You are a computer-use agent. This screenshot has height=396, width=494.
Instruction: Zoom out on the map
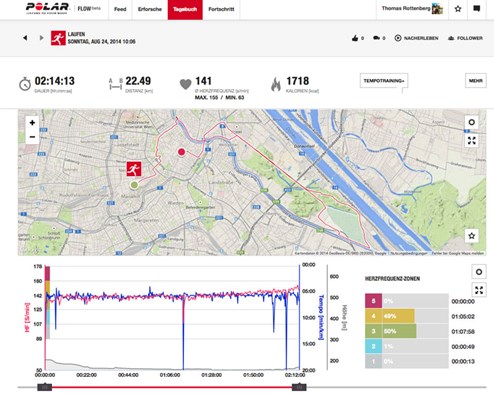coord(32,137)
